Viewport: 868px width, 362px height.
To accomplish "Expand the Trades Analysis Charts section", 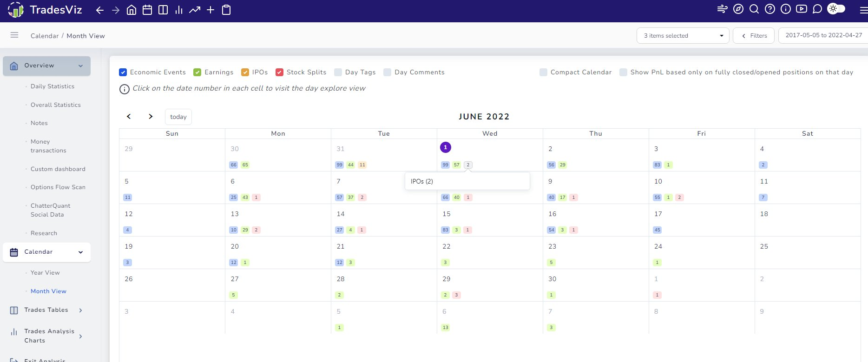I will [x=46, y=336].
